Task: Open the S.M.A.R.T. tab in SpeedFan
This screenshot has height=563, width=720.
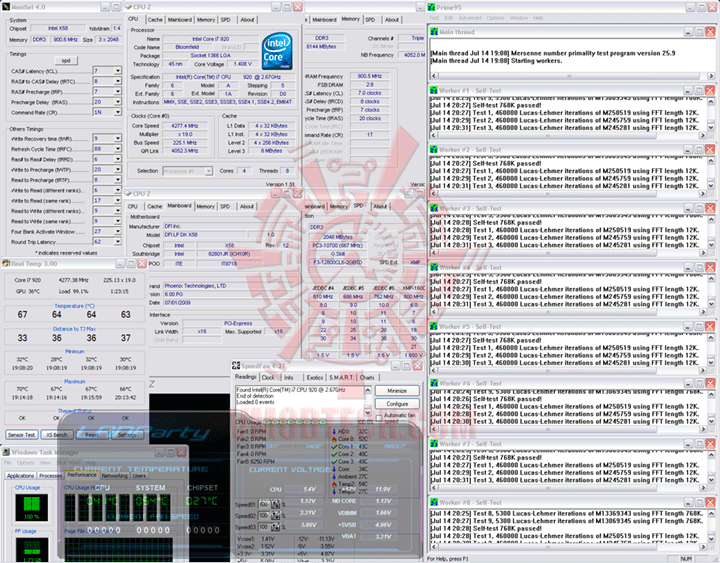Action: point(341,377)
